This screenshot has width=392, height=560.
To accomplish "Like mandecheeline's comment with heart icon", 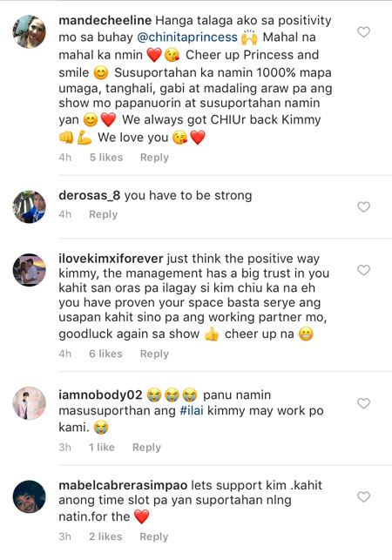I will [363, 31].
